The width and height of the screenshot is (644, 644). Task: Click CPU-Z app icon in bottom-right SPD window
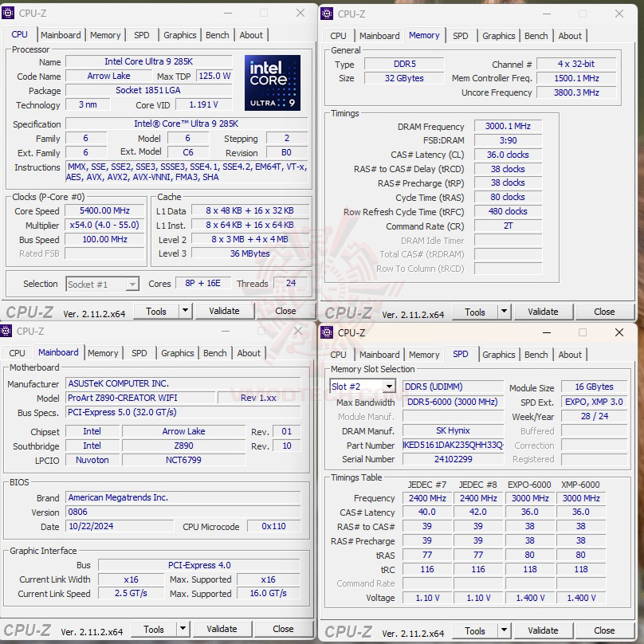click(327, 332)
